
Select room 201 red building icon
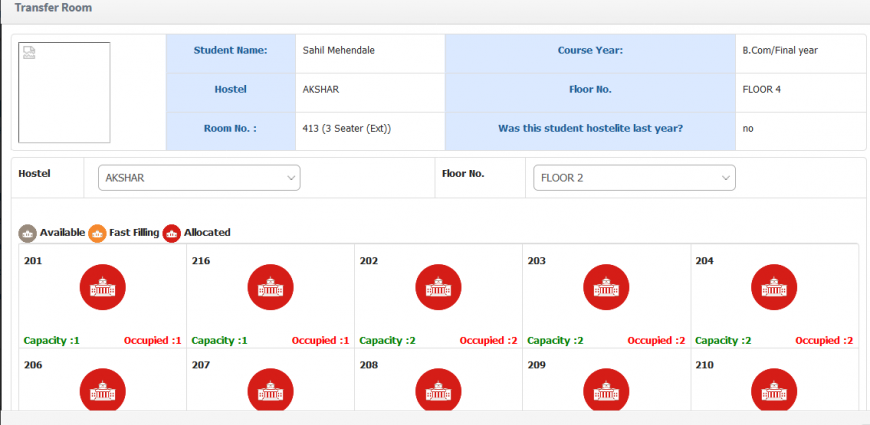[103, 287]
